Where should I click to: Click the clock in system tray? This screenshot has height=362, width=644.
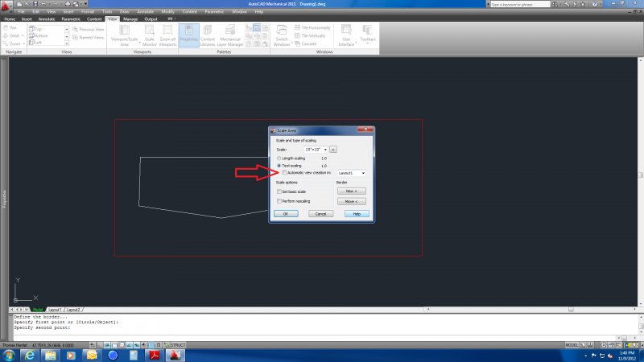point(627,356)
